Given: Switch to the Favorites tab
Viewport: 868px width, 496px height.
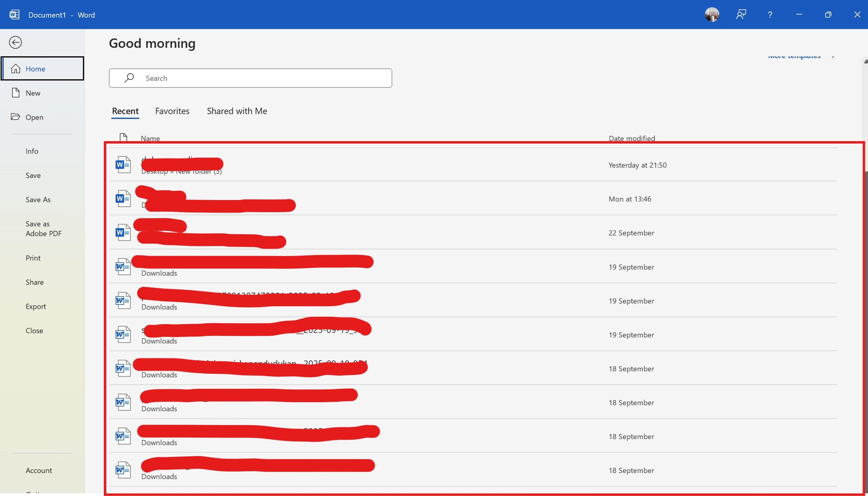Looking at the screenshot, I should (172, 111).
